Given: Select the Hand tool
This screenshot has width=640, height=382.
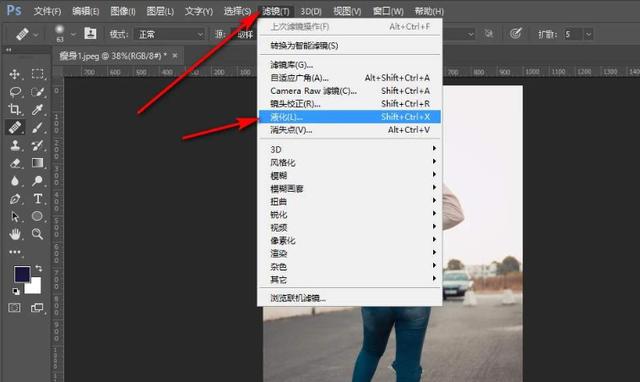Looking at the screenshot, I should pyautogui.click(x=15, y=234).
